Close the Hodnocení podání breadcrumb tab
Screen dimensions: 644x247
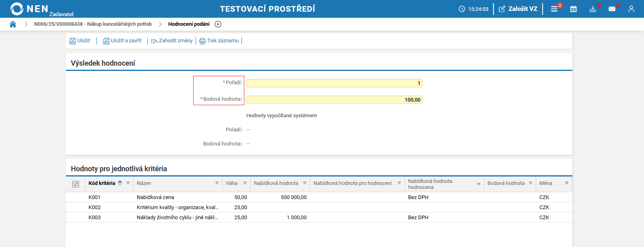click(x=218, y=24)
